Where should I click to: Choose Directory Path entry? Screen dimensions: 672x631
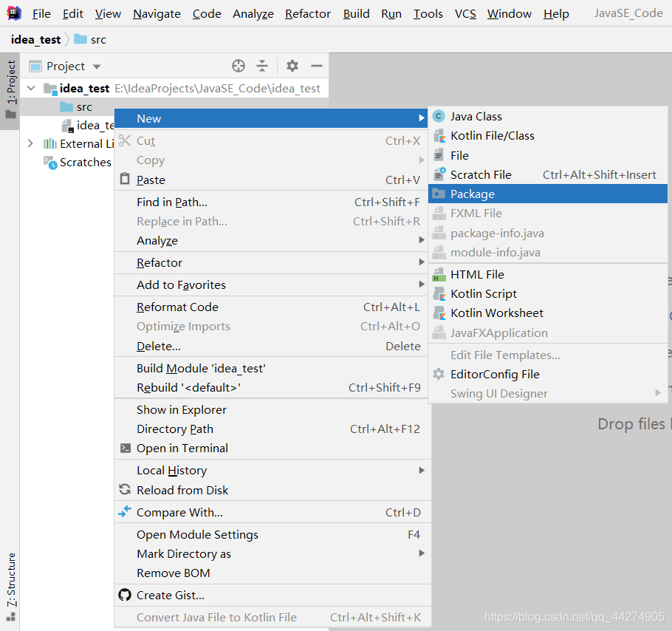[x=271, y=429]
